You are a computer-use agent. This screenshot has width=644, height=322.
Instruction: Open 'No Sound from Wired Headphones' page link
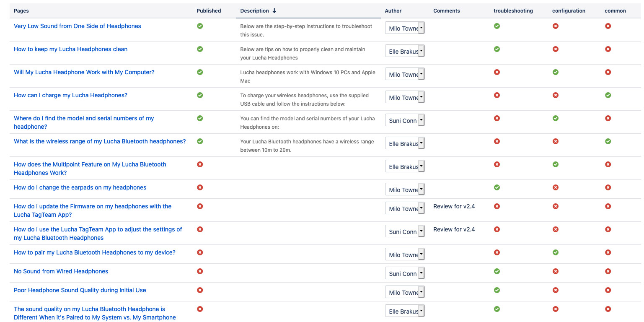(61, 271)
